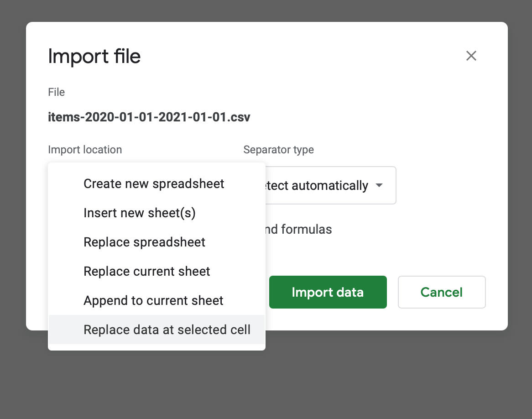The width and height of the screenshot is (532, 419).
Task: Click the Separator type label
Action: click(x=278, y=149)
